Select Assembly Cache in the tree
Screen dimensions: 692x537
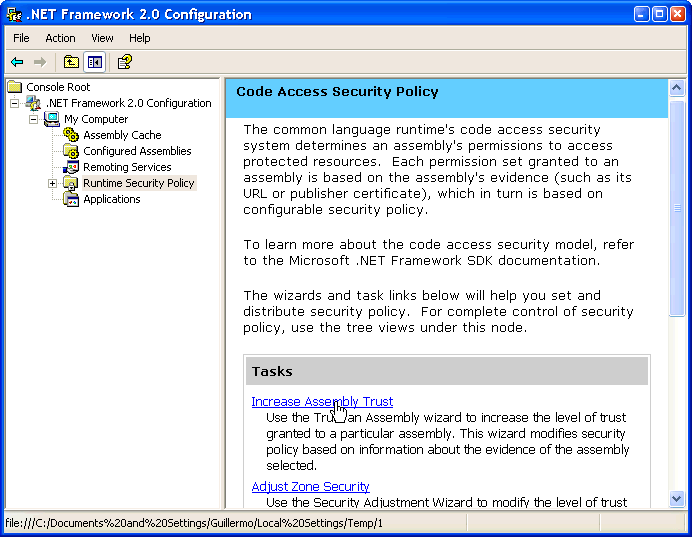point(122,135)
